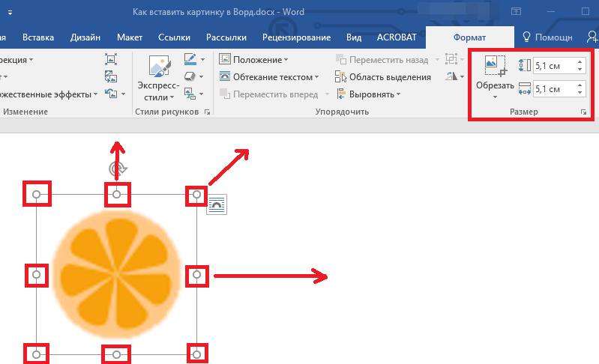Increase shape width with up stepper
This screenshot has height=364, width=599.
[580, 85]
